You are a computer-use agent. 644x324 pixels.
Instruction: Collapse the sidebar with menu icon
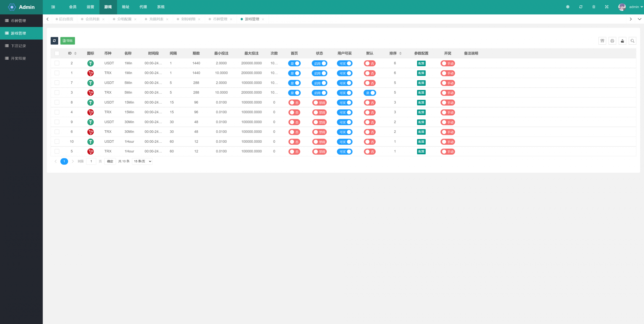coord(53,7)
